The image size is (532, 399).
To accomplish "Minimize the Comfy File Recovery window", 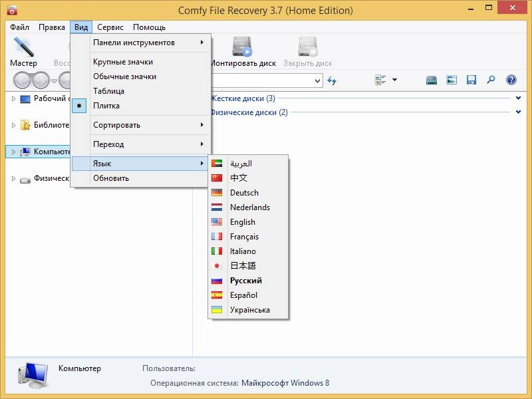I will (x=471, y=9).
